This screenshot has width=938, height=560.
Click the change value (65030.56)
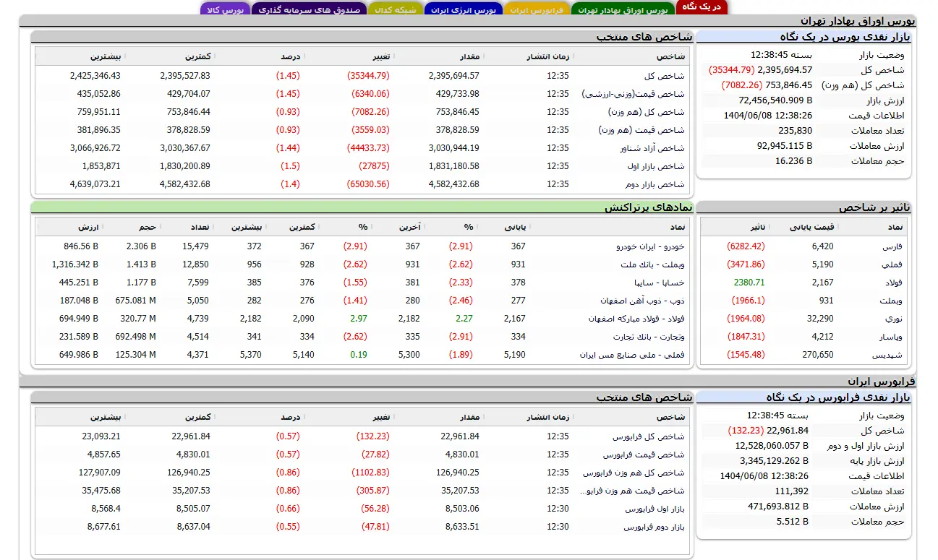pyautogui.click(x=368, y=184)
